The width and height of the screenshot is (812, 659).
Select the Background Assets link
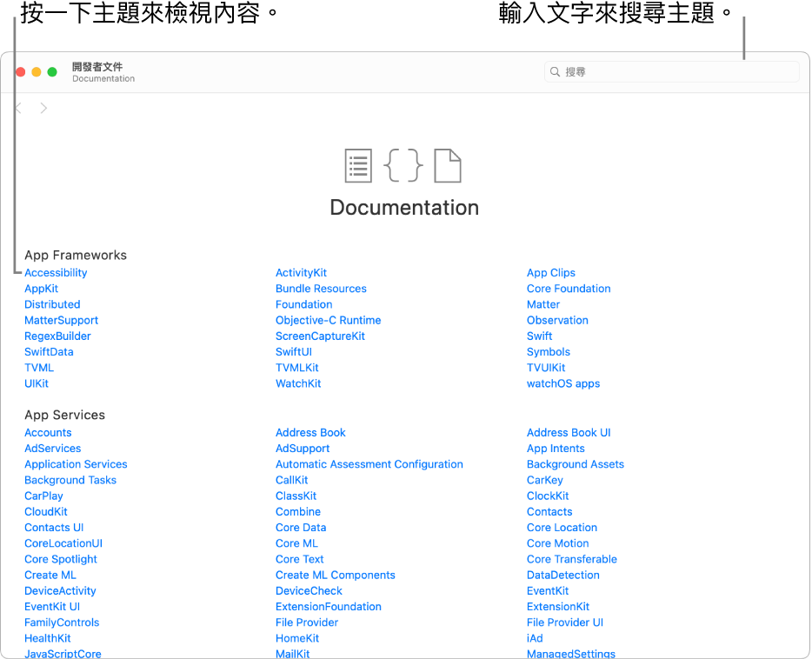pyautogui.click(x=575, y=464)
